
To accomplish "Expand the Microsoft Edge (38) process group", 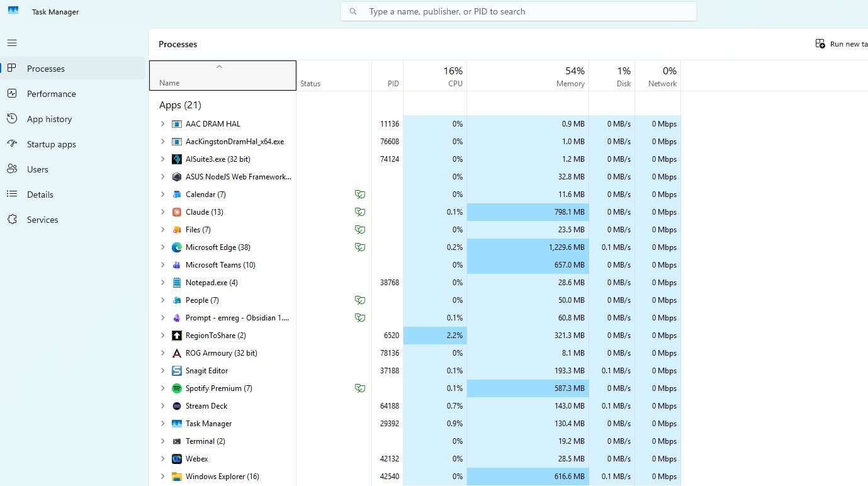I will pos(162,247).
